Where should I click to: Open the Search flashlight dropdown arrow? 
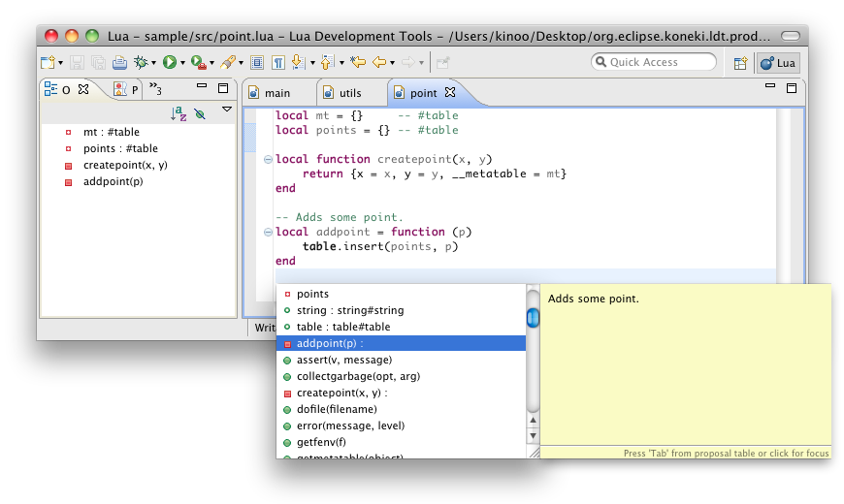[241, 63]
